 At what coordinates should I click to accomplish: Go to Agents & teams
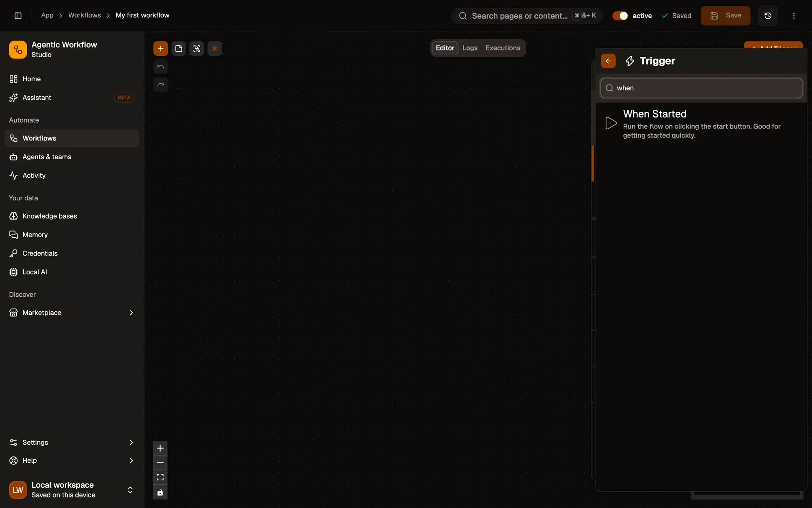72,157
